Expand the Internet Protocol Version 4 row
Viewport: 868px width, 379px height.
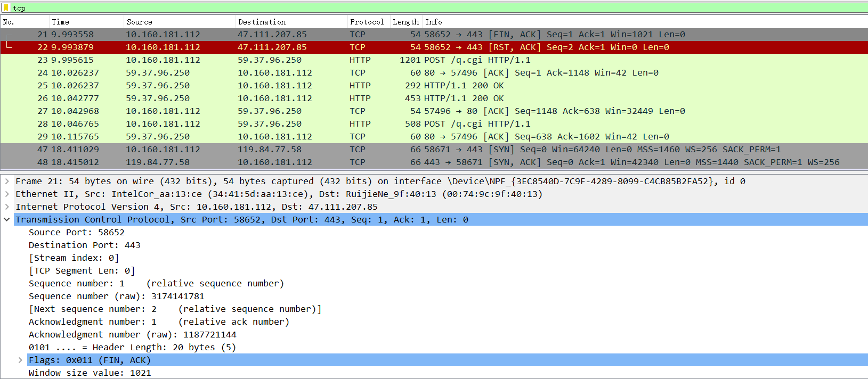pyautogui.click(x=7, y=207)
